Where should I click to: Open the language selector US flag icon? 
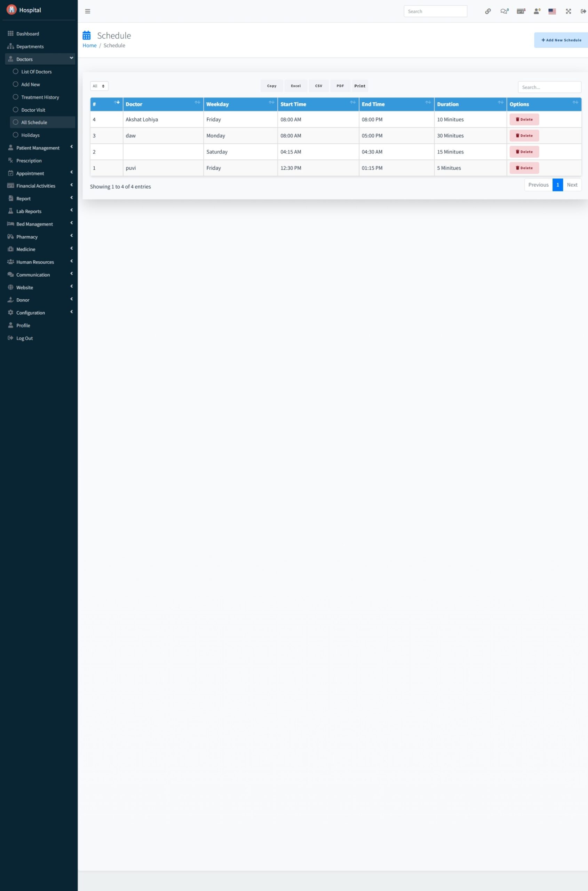pos(552,11)
